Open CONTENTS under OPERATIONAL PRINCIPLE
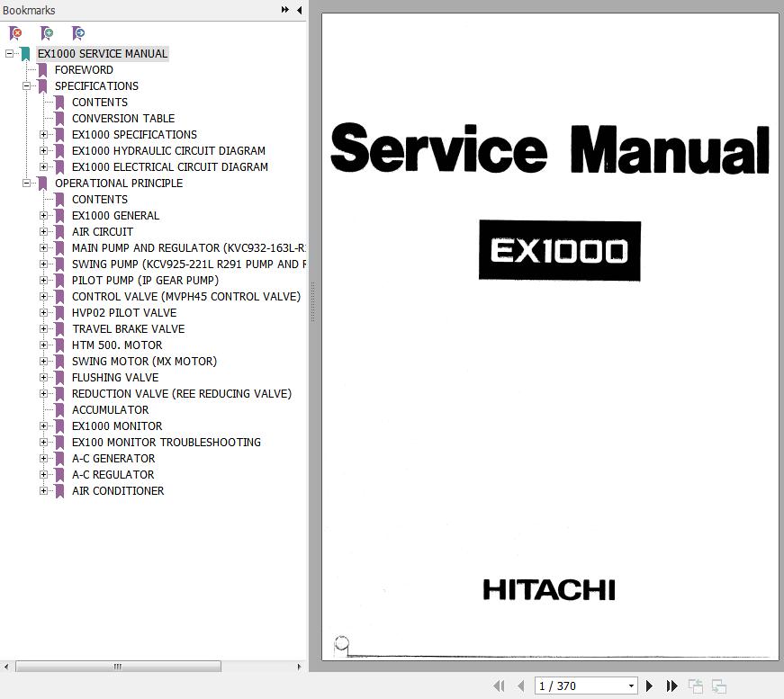 click(x=100, y=200)
